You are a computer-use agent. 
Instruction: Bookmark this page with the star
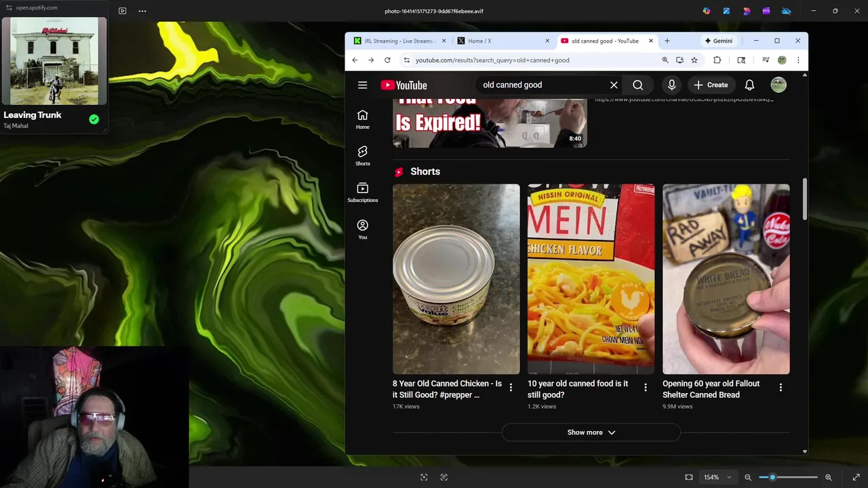click(x=694, y=60)
